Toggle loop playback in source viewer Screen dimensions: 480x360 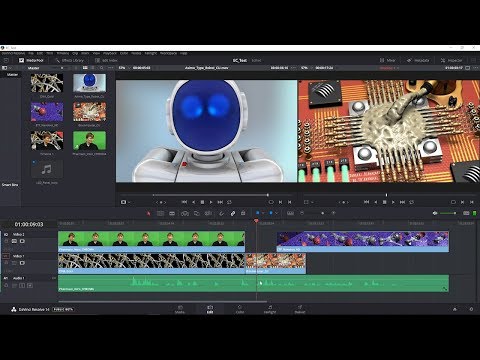229,202
